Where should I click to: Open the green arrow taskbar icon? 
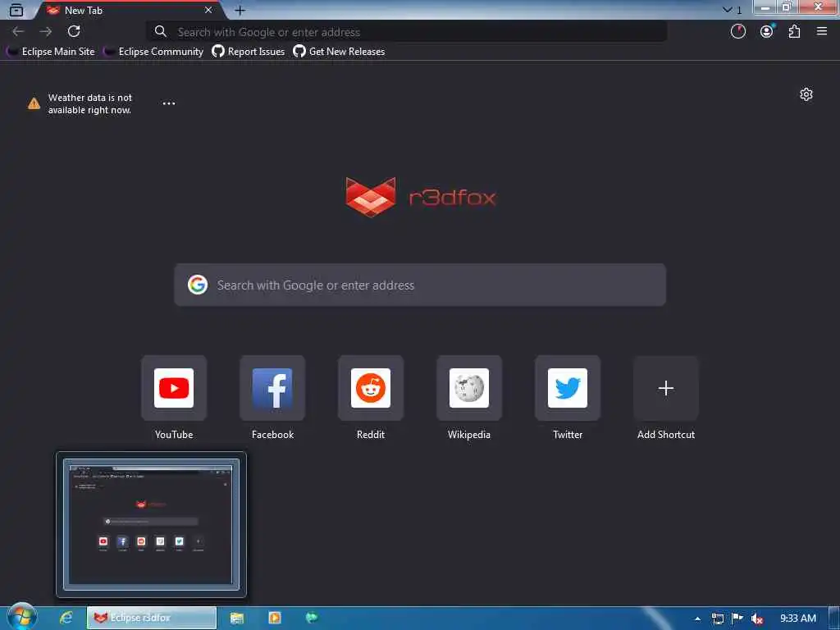click(x=311, y=618)
